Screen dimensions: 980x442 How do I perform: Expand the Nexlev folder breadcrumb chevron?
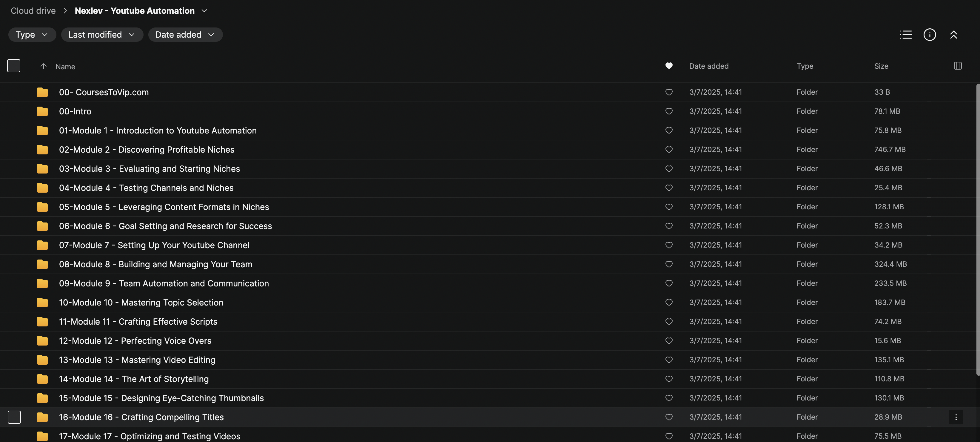tap(204, 11)
